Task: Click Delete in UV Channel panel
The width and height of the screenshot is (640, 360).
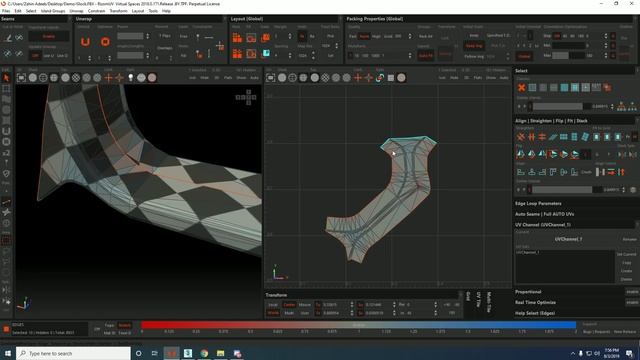Action: [627, 279]
